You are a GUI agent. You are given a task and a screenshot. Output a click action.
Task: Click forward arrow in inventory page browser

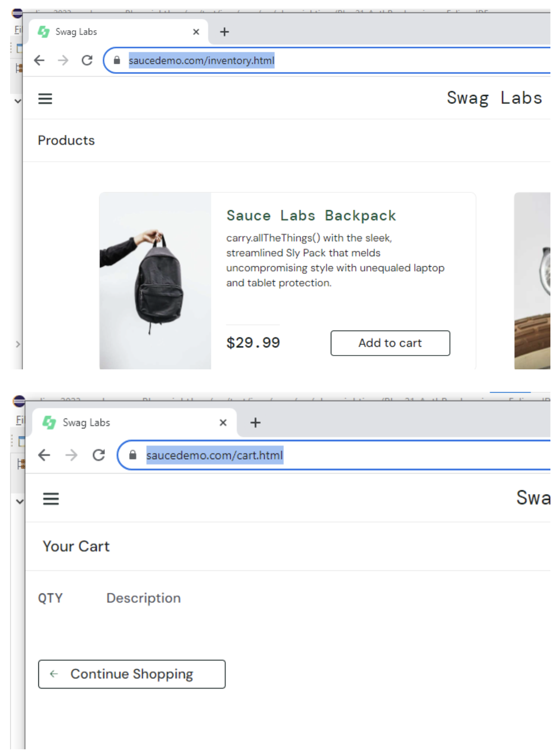point(63,60)
